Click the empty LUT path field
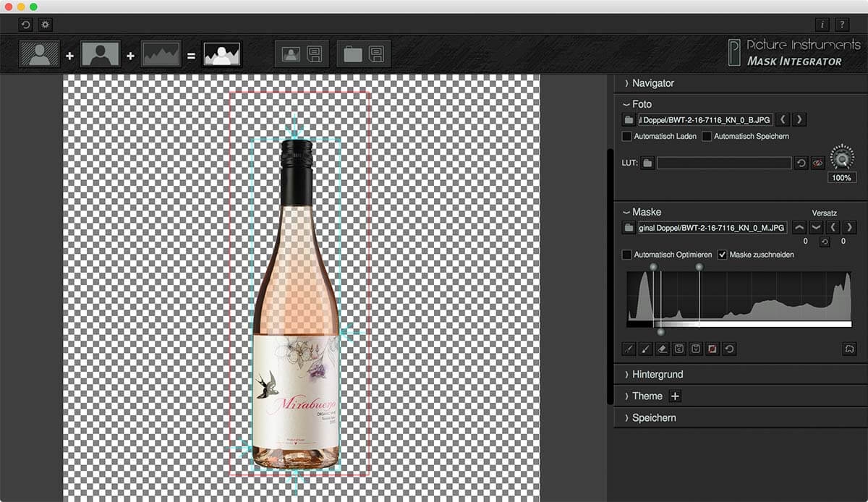 pyautogui.click(x=724, y=163)
